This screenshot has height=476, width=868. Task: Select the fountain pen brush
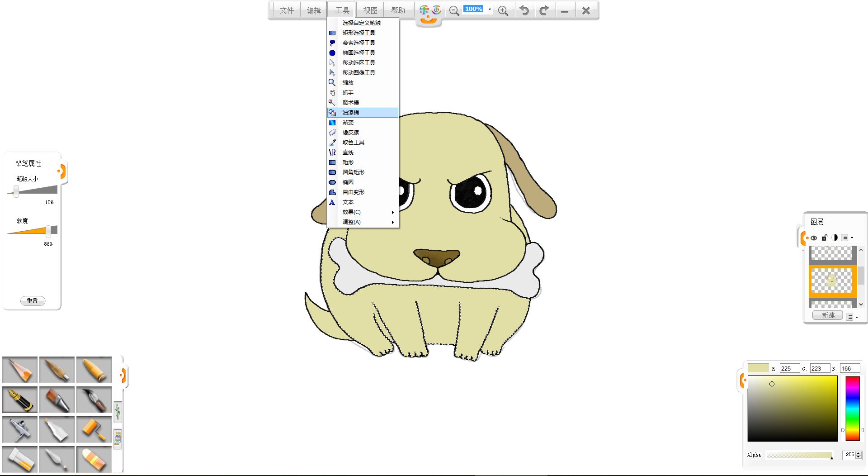20,400
